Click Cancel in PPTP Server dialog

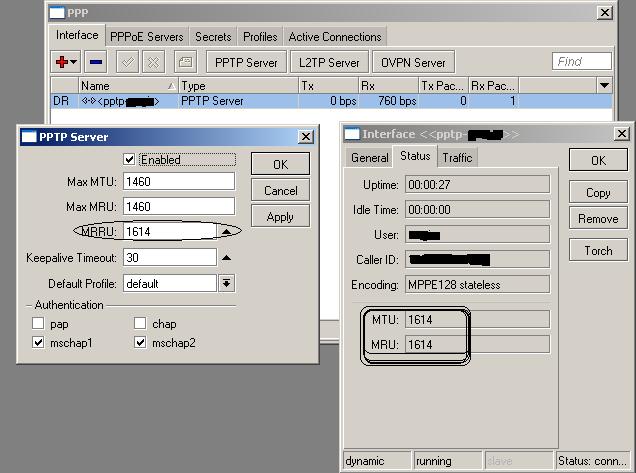[280, 190]
